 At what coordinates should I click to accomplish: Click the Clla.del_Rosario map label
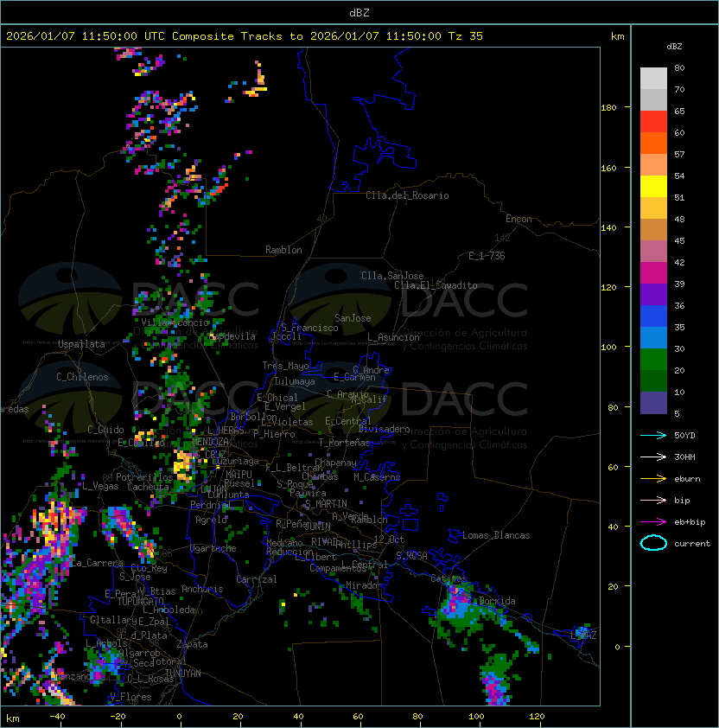click(407, 195)
